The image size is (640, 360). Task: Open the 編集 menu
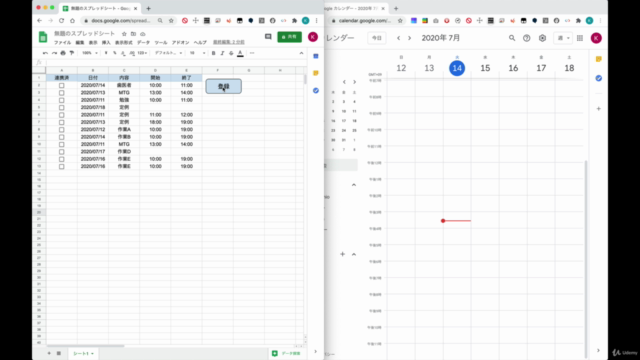(x=80, y=42)
